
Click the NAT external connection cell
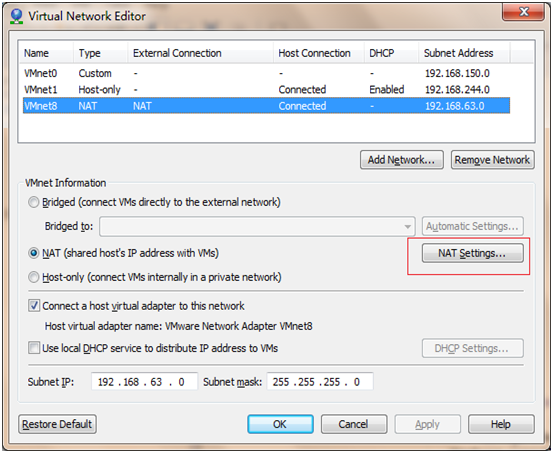point(142,106)
